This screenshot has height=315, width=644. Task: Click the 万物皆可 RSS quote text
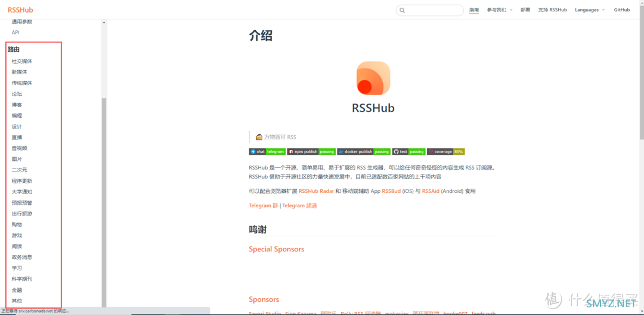pos(280,137)
